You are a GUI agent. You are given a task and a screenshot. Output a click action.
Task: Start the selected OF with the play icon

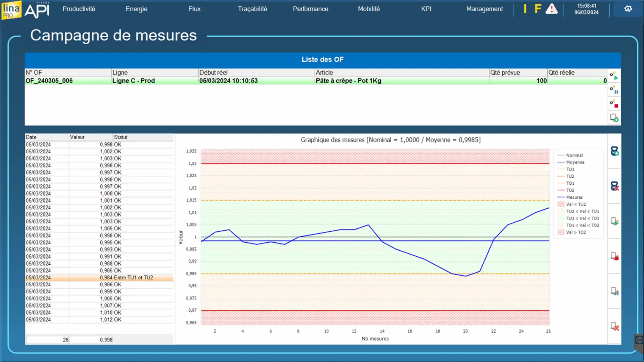tap(614, 76)
